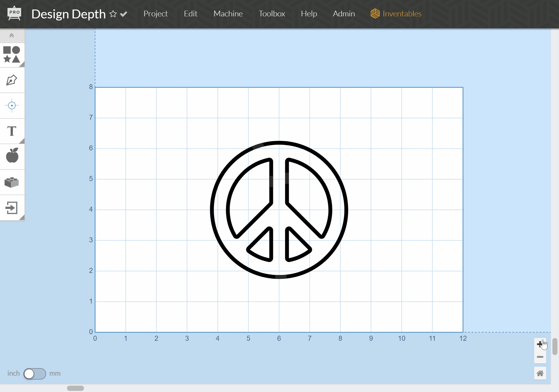Select the Pen drawing tool

[x=12, y=80]
